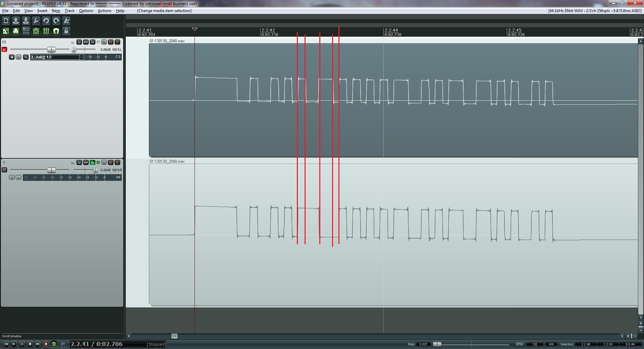Click the Record transport button
The image size is (644, 349).
(x=46, y=344)
